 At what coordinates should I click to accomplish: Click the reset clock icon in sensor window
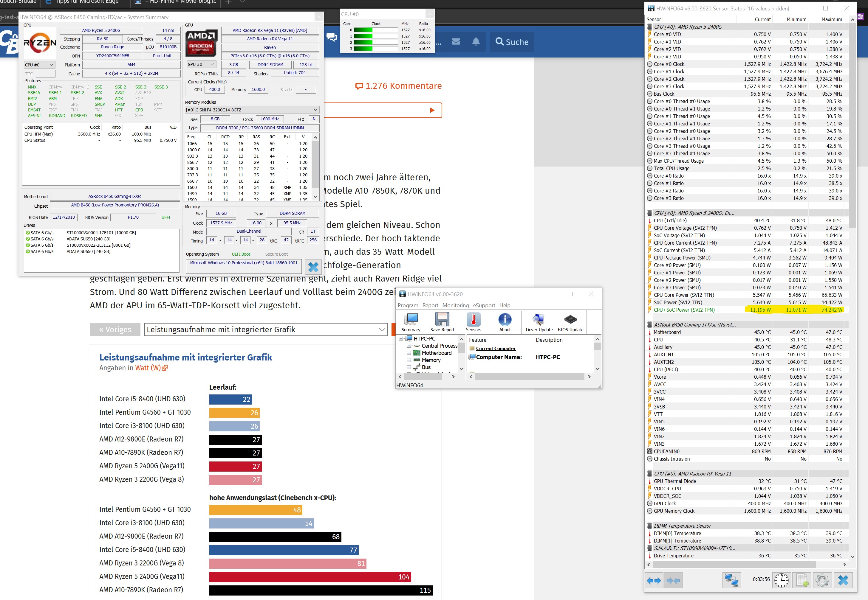pos(781,580)
